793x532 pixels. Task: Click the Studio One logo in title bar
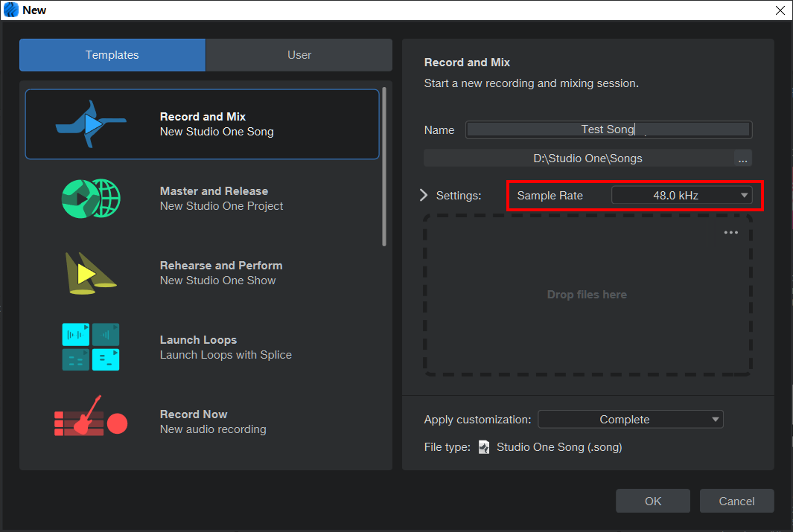(10, 10)
